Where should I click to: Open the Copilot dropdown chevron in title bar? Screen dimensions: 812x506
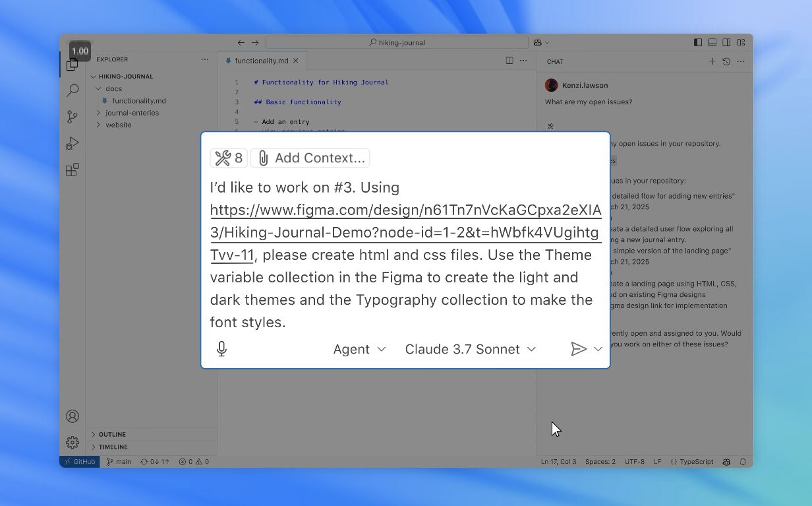click(547, 43)
